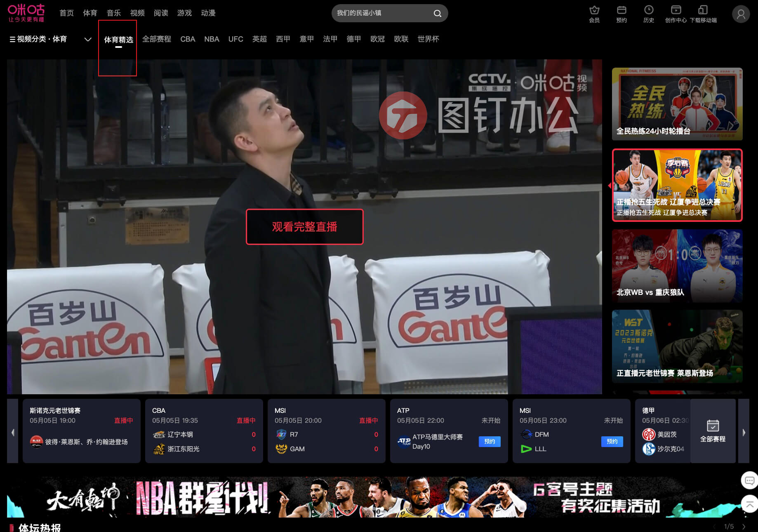Switch to the 欧冠 tab
The image size is (758, 532).
[377, 39]
